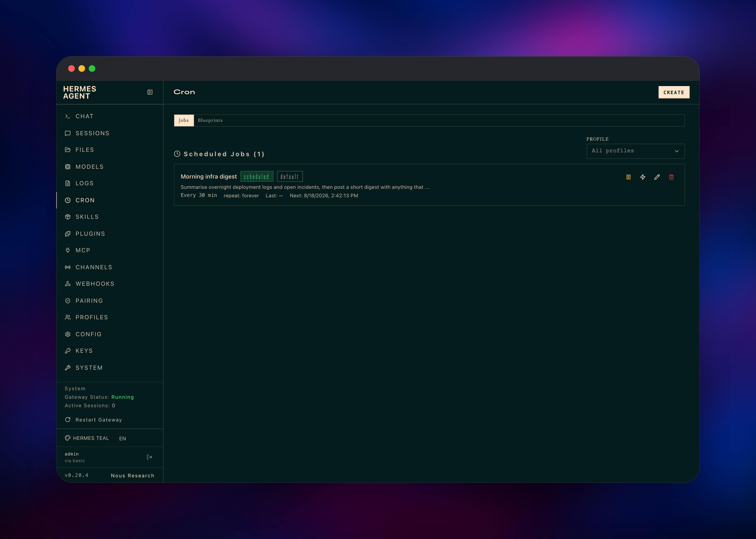Open Chat terminal icon in sidebar
This screenshot has height=539, width=756.
[x=68, y=116]
